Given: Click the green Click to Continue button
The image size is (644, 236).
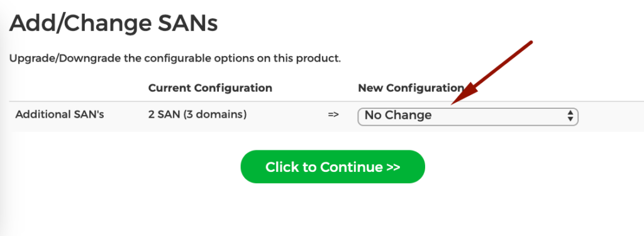Looking at the screenshot, I should [333, 167].
